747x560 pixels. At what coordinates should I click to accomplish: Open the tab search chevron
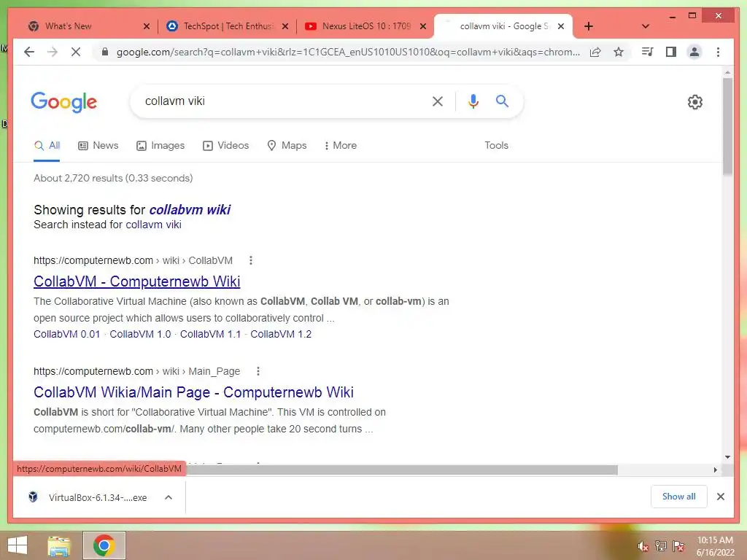coord(646,26)
